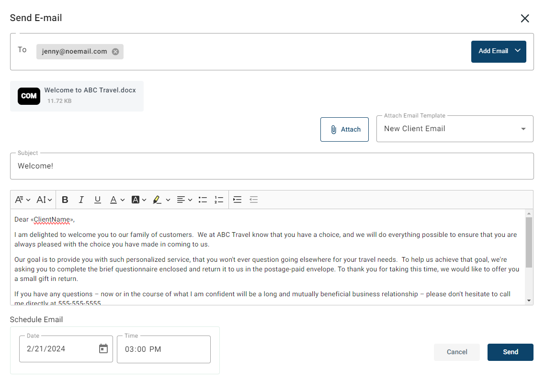Viewport: 545px width, 392px height.
Task: Decrease paragraph indent
Action: click(x=254, y=200)
